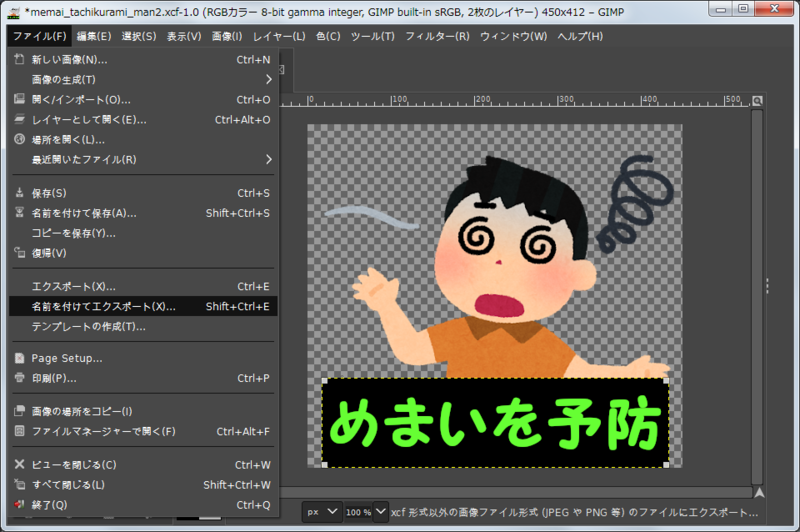This screenshot has height=532, width=800.
Task: Click the Revert icon beside 復帰(V)
Action: click(x=19, y=252)
